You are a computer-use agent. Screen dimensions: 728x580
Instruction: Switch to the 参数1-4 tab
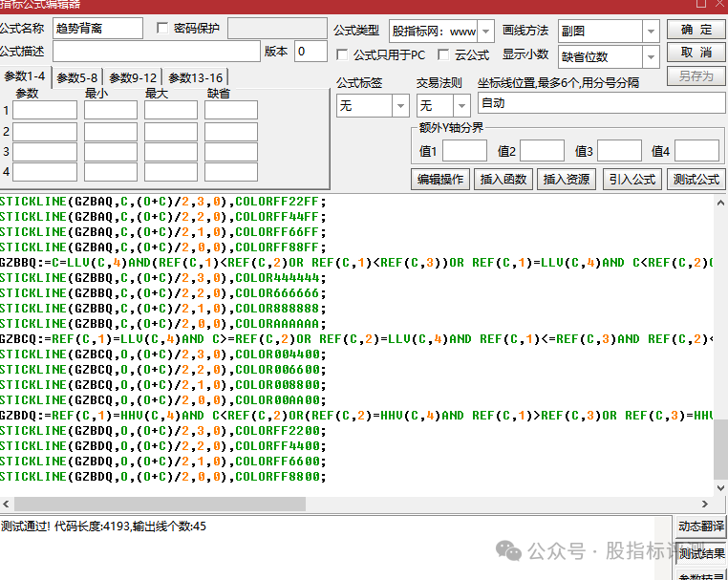[25, 76]
